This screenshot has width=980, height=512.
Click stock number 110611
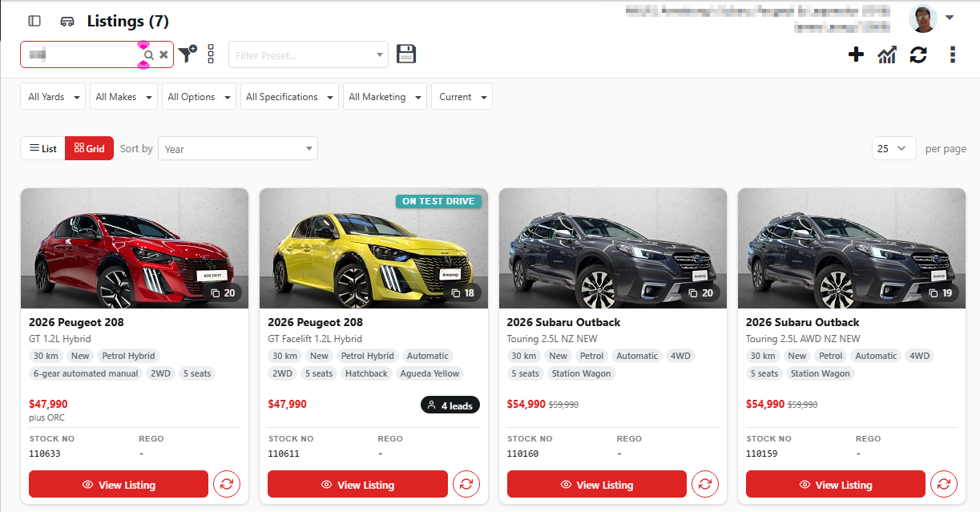(284, 454)
